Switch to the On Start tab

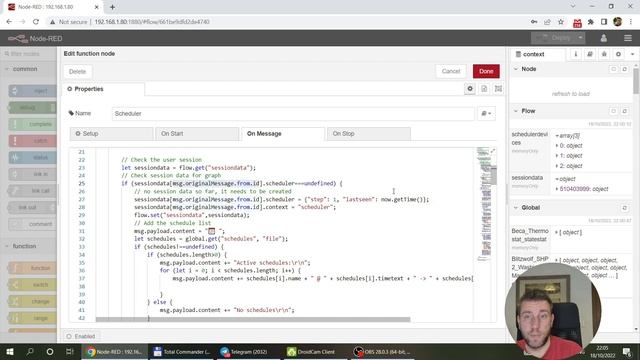point(197,133)
